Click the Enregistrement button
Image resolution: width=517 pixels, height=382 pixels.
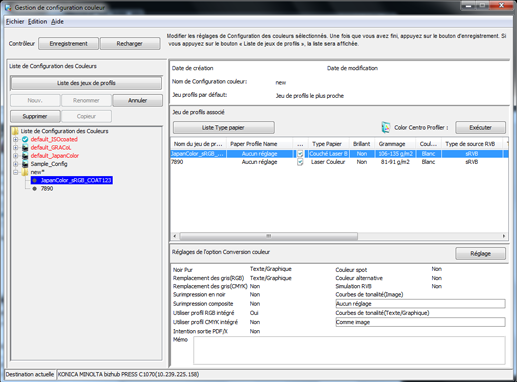pyautogui.click(x=68, y=44)
